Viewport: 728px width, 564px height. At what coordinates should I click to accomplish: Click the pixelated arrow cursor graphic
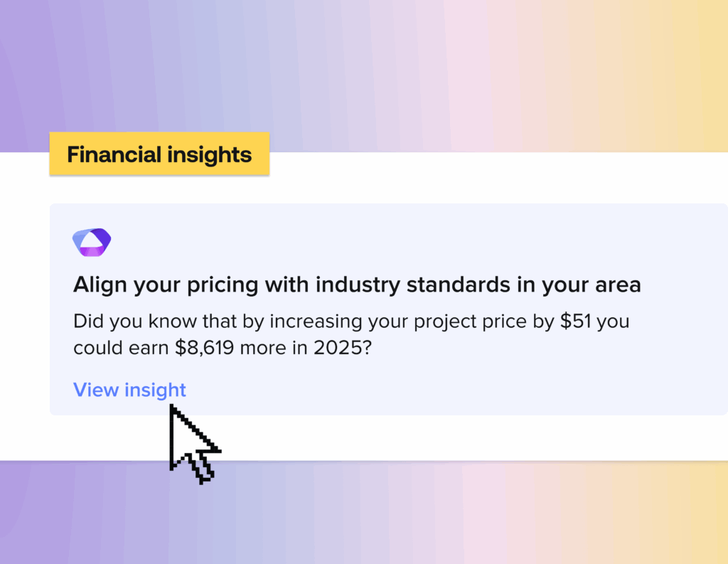point(194,444)
